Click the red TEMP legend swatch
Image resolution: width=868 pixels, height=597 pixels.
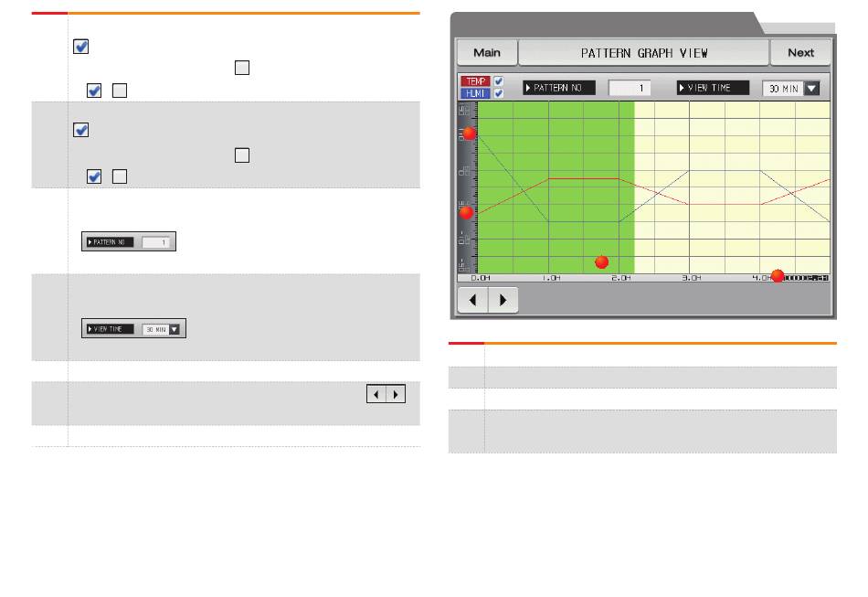coord(476,81)
